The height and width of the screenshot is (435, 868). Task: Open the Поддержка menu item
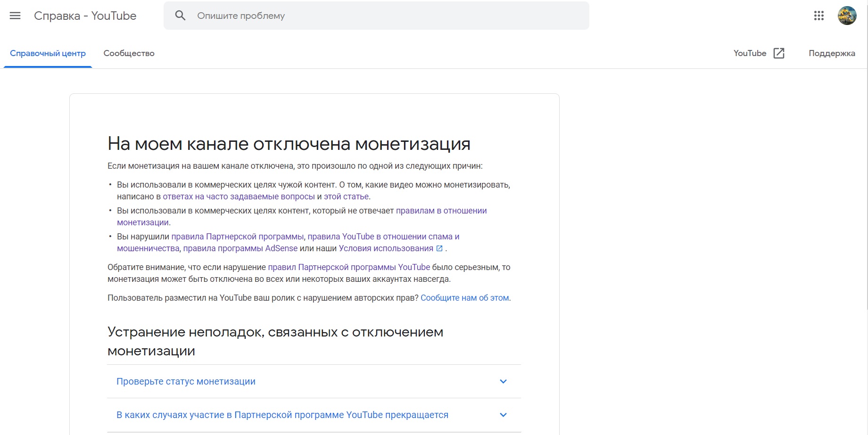point(832,53)
